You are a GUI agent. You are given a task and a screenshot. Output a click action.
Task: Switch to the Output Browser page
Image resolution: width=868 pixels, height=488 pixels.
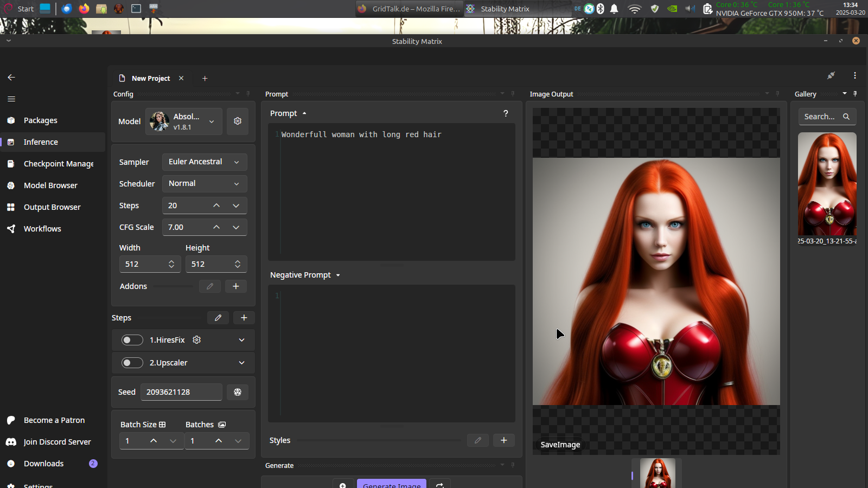[x=52, y=207]
